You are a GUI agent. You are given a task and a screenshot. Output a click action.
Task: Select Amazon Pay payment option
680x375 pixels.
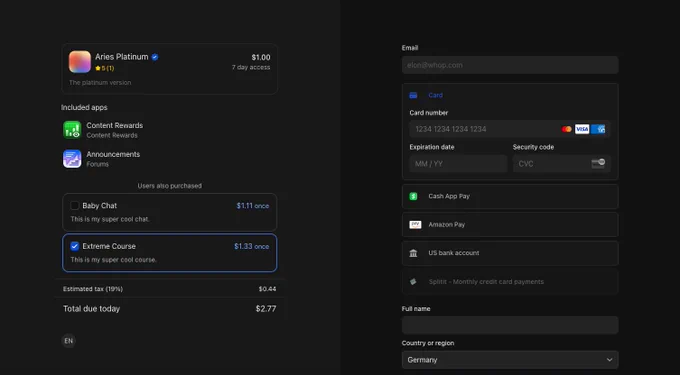tap(510, 225)
